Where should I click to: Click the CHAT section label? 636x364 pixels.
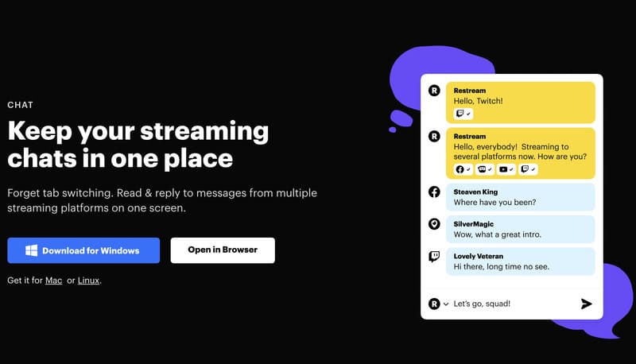[x=21, y=105]
